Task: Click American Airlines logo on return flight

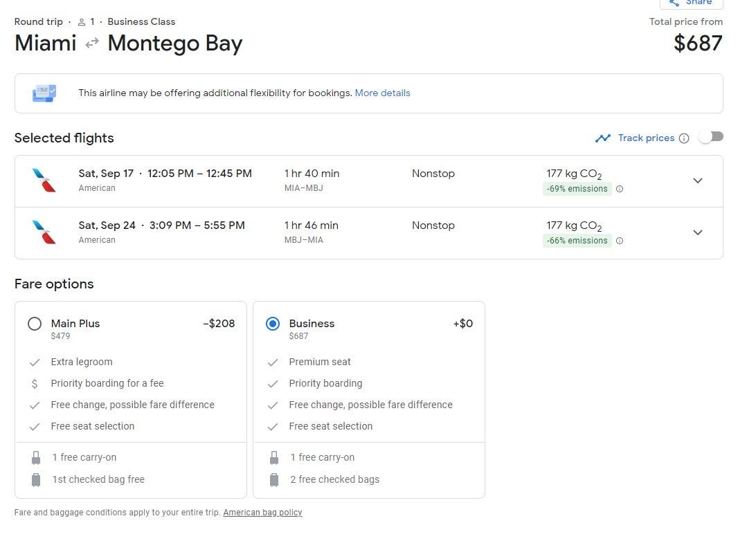Action: (44, 232)
